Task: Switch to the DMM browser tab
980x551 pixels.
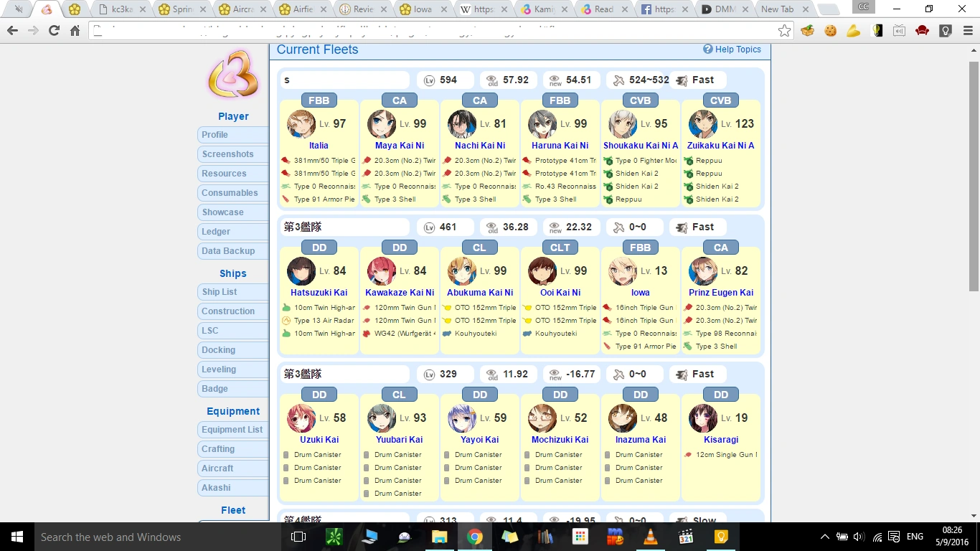Action: 724,9
